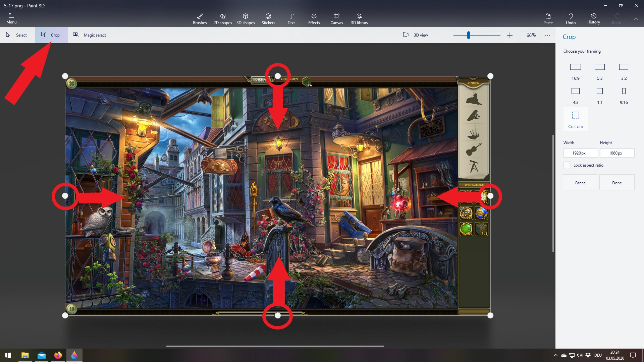Image resolution: width=644 pixels, height=362 pixels.
Task: Open the Effects panel
Action: (314, 19)
